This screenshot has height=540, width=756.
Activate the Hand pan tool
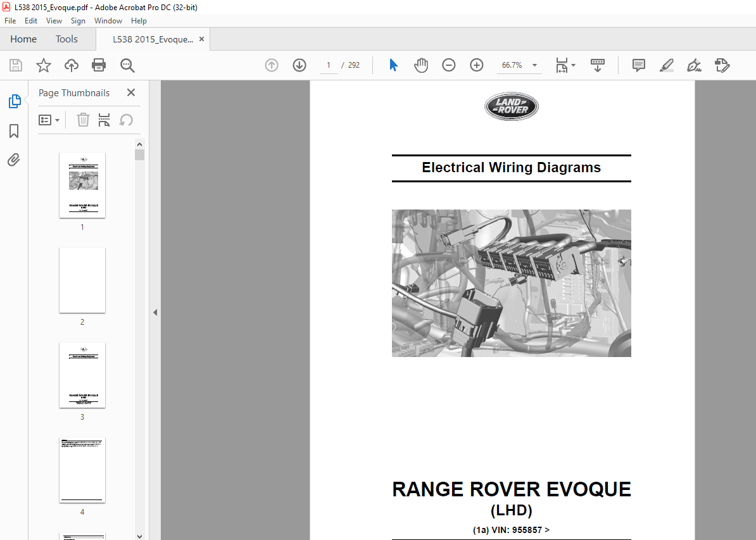pyautogui.click(x=421, y=65)
